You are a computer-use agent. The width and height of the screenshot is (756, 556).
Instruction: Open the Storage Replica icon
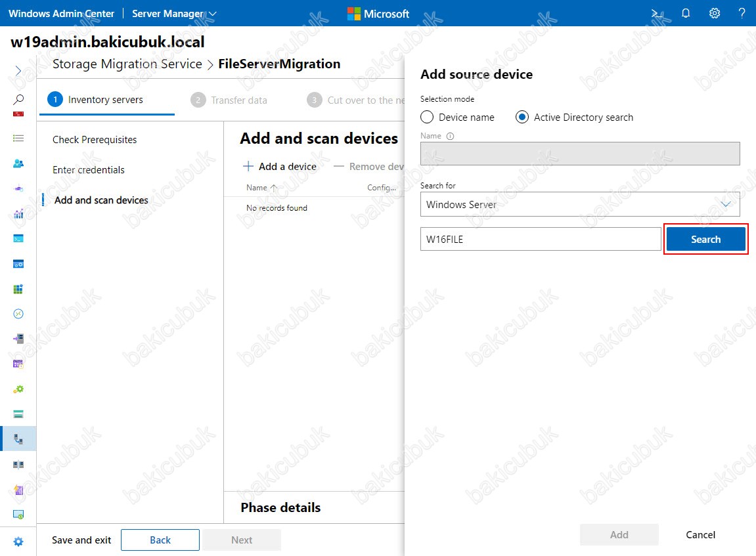(18, 465)
